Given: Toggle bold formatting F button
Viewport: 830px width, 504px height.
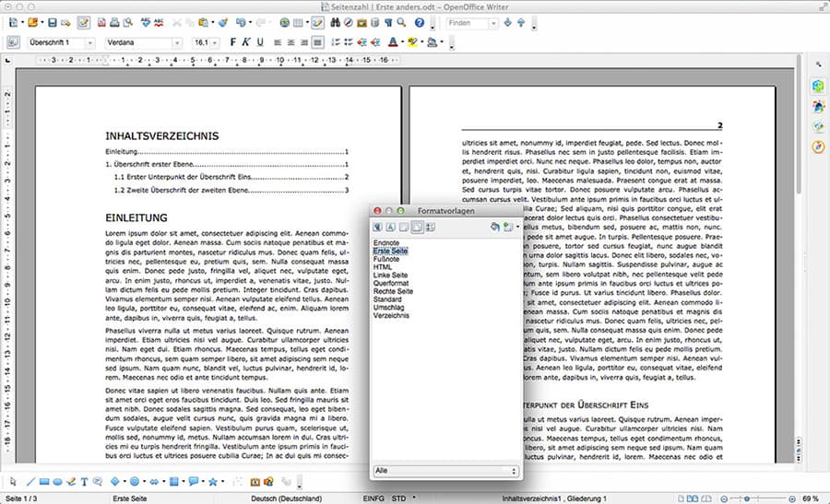Looking at the screenshot, I should point(233,42).
